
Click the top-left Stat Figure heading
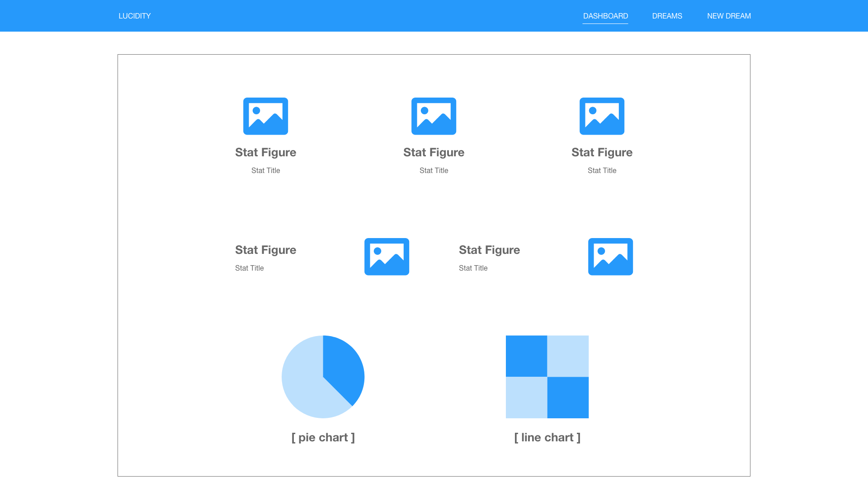click(x=265, y=152)
